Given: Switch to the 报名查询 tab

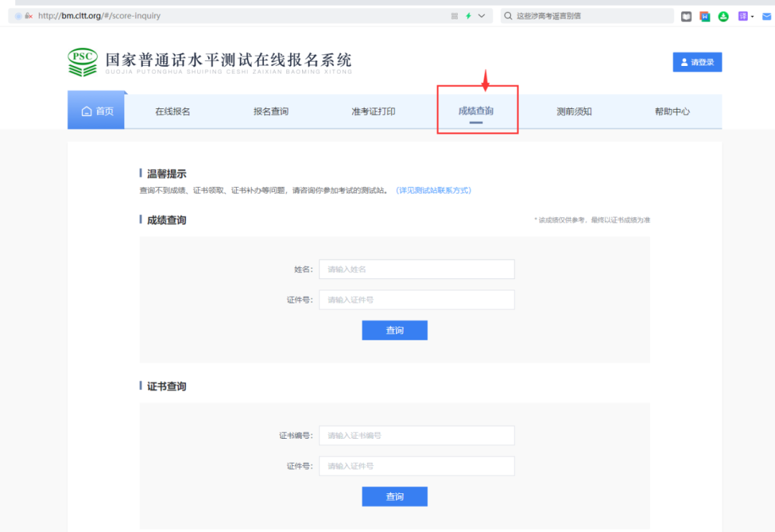Looking at the screenshot, I should click(x=271, y=111).
